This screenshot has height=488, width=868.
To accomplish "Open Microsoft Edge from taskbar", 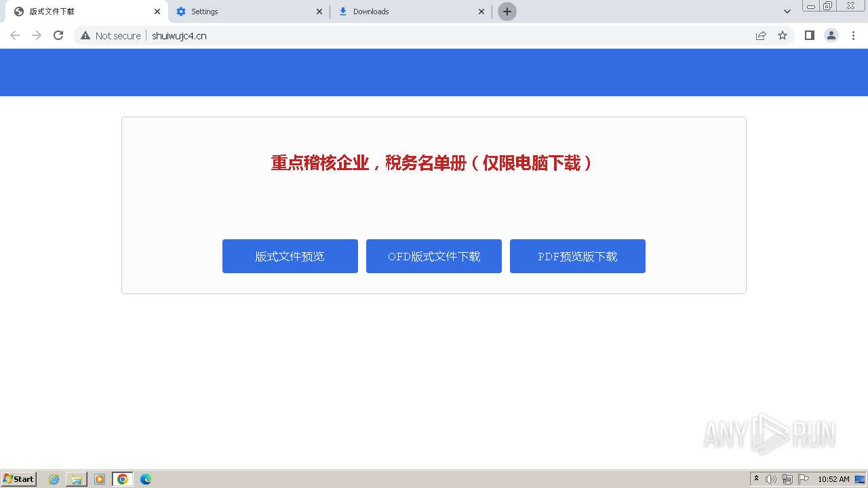I will (x=146, y=479).
